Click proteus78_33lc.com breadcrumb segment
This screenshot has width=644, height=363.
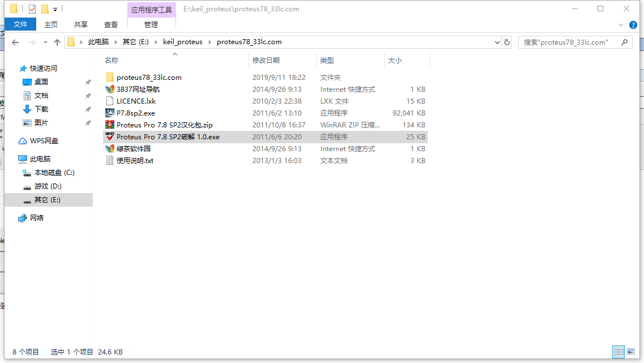tap(250, 42)
